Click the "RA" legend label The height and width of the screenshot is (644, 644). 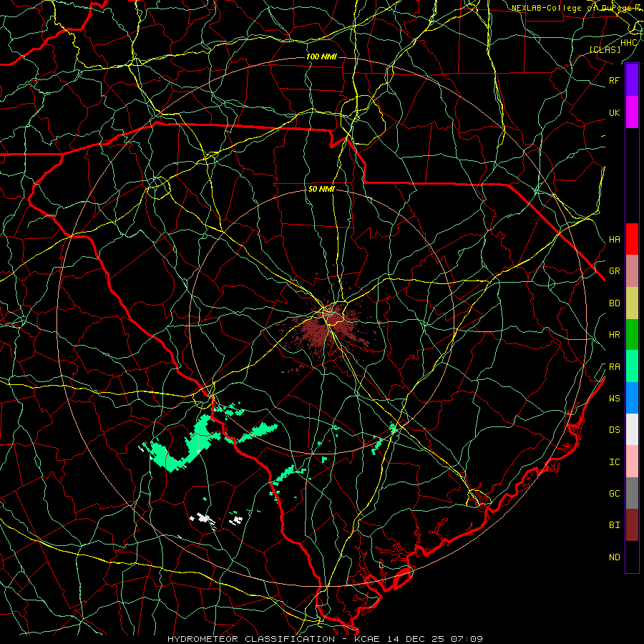(614, 367)
